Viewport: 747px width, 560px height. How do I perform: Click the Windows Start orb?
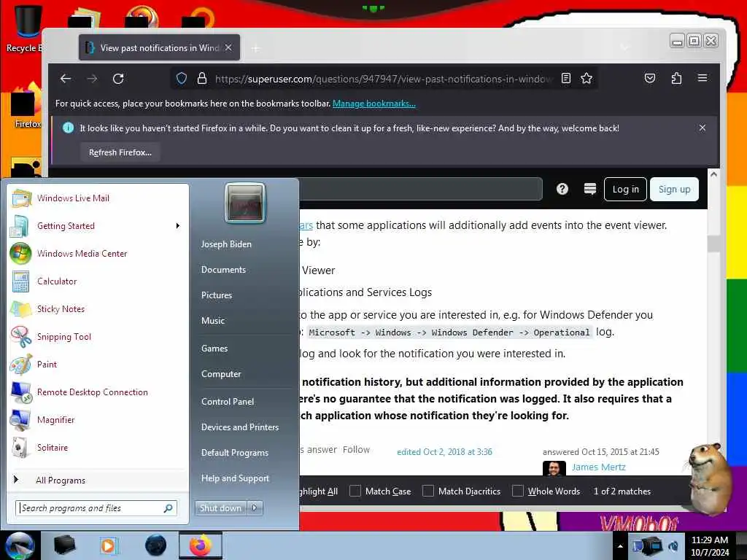tap(19, 545)
